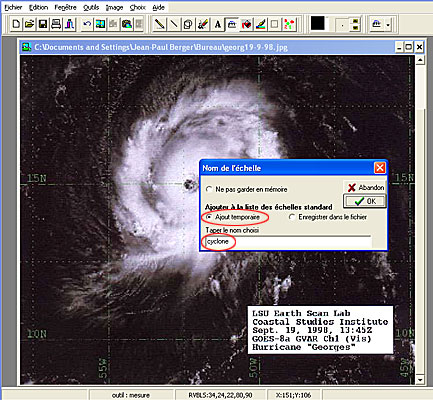Click the colorful four-pane image icon
The width and height of the screenshot is (433, 400).
click(100, 24)
